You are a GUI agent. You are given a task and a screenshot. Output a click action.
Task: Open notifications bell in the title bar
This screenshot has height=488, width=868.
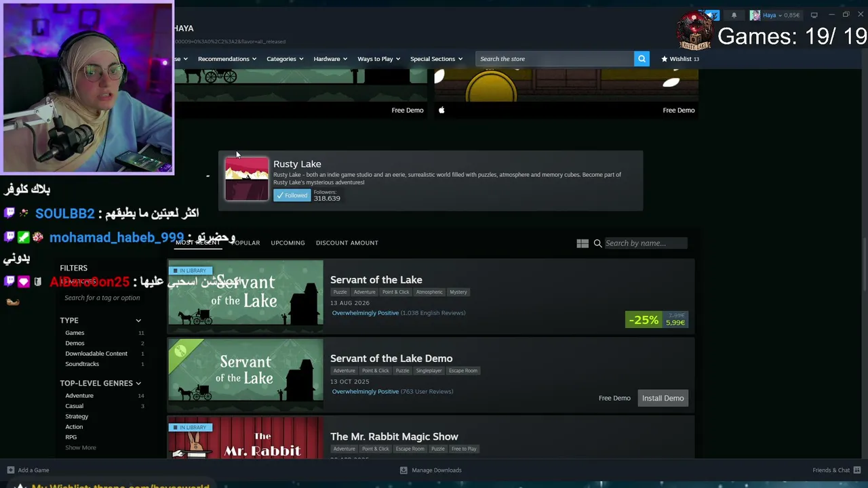[734, 15]
